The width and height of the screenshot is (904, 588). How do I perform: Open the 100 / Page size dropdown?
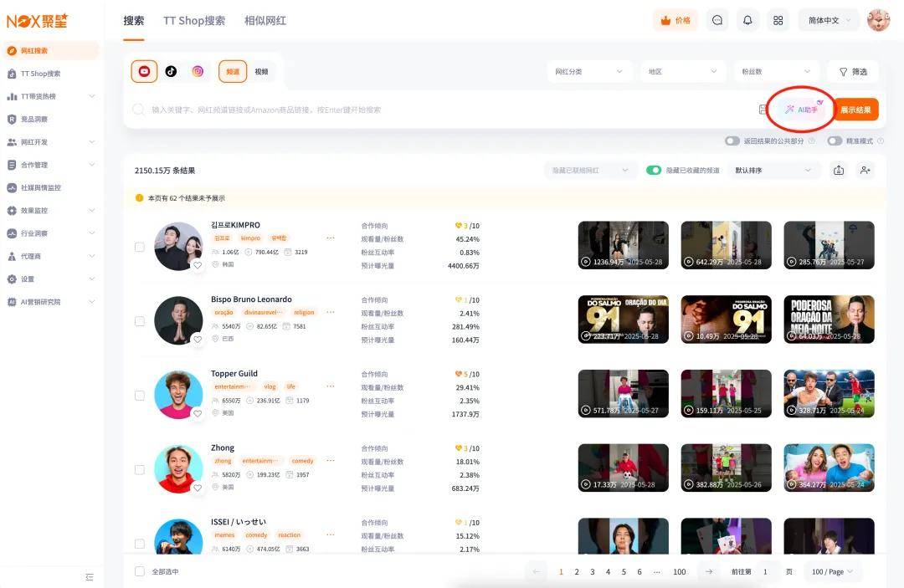pos(832,572)
